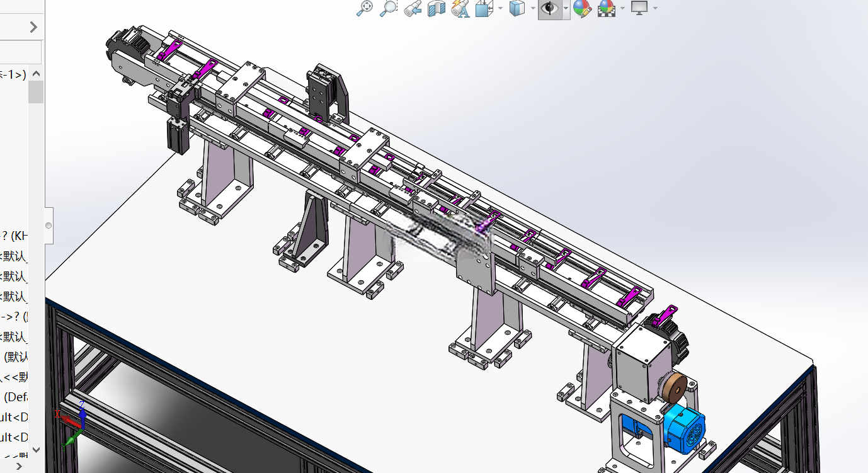The width and height of the screenshot is (868, 473).
Task: Click the Zoom to Fit icon
Action: [365, 8]
